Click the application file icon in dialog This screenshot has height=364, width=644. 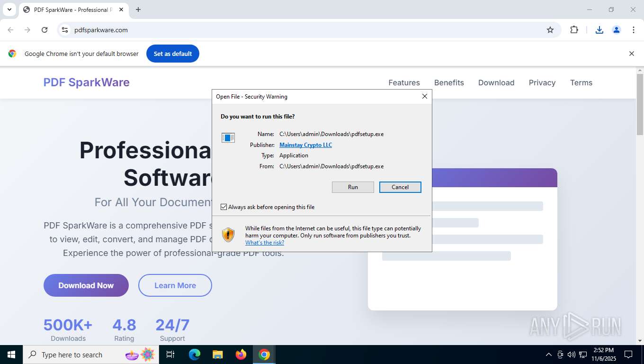click(x=228, y=137)
